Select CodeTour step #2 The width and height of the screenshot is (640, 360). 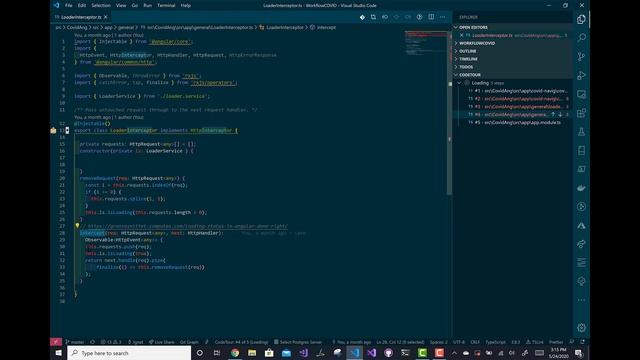(512, 99)
